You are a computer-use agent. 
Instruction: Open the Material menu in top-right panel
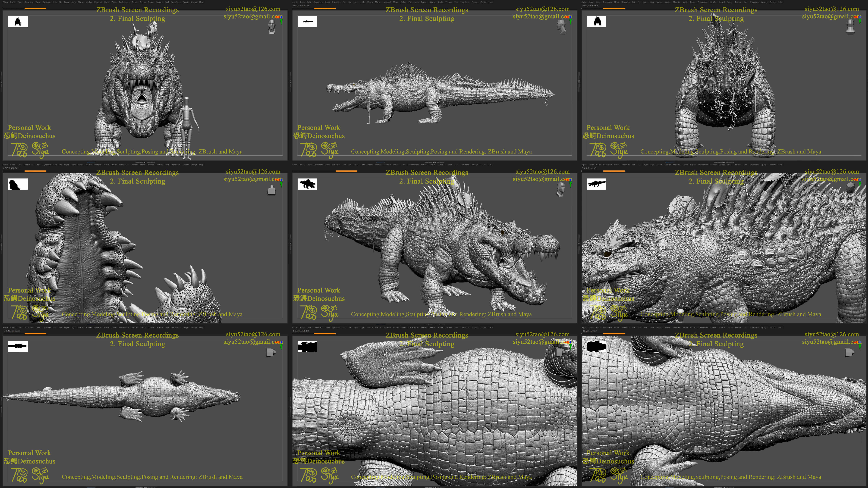tap(677, 2)
